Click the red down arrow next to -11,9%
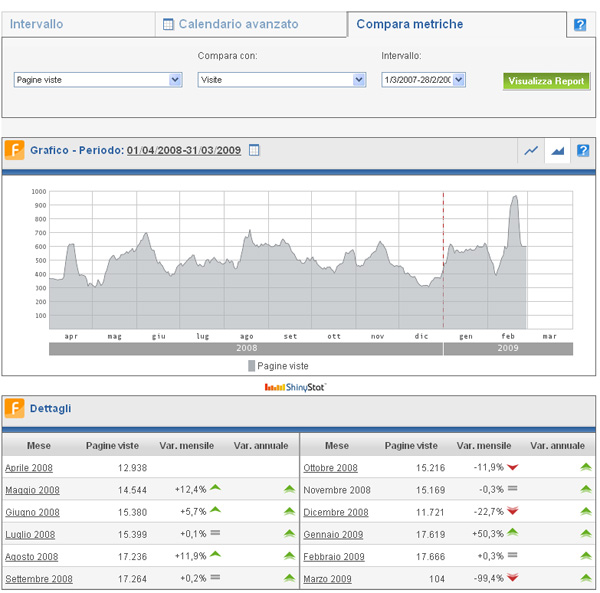 (x=513, y=467)
